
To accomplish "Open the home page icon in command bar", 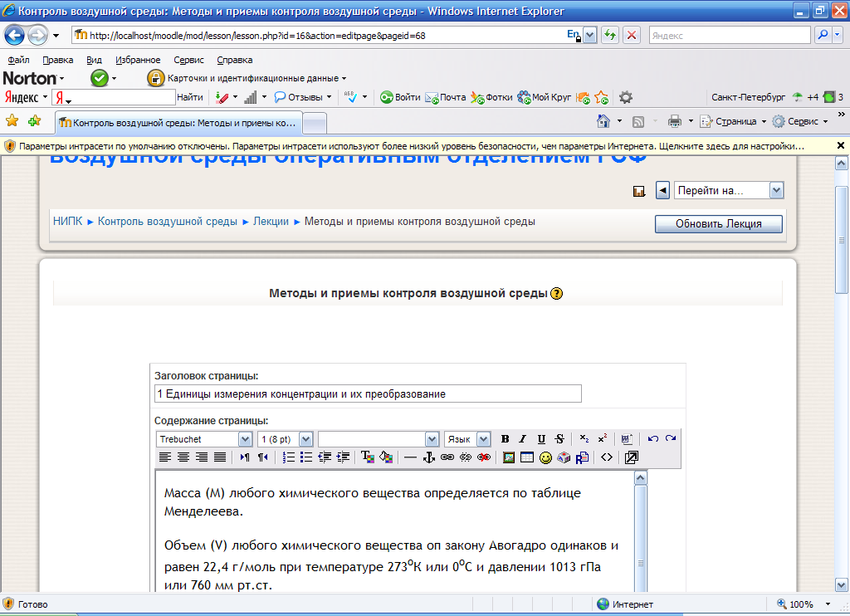I will (603, 121).
